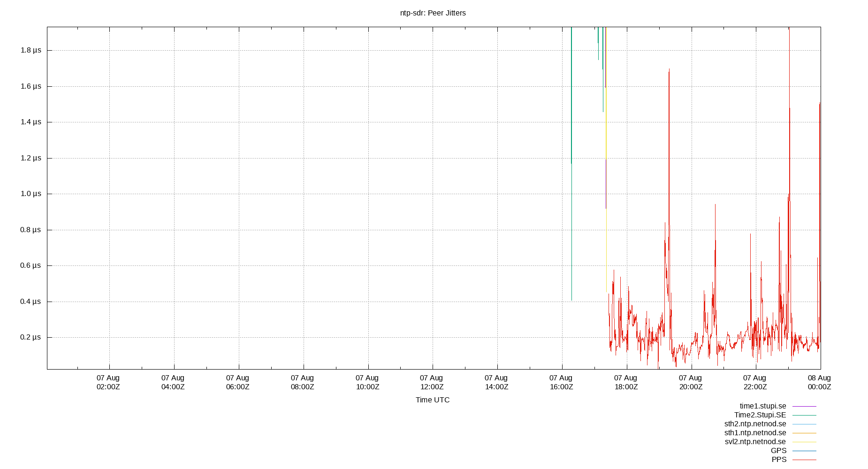Image resolution: width=868 pixels, height=469 pixels.
Task: Click the 0.2 µs y-axis label
Action: (31, 337)
